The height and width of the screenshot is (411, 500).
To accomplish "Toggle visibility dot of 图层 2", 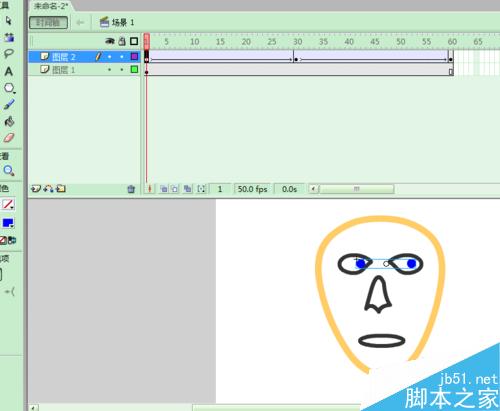I will [x=110, y=57].
